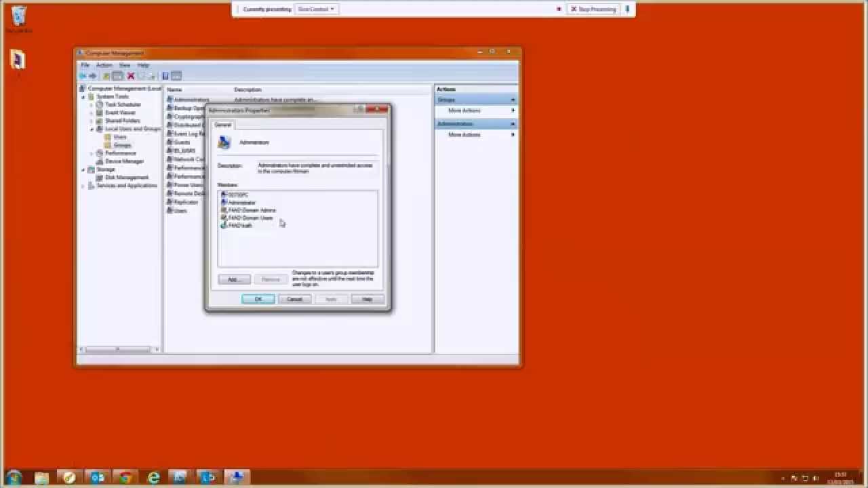The width and height of the screenshot is (868, 488).
Task: Select the Administrators group in the list
Action: click(189, 100)
